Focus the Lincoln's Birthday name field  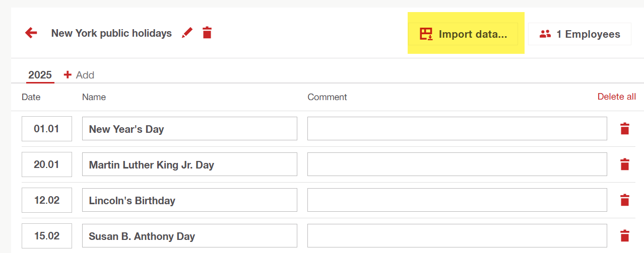pos(189,200)
